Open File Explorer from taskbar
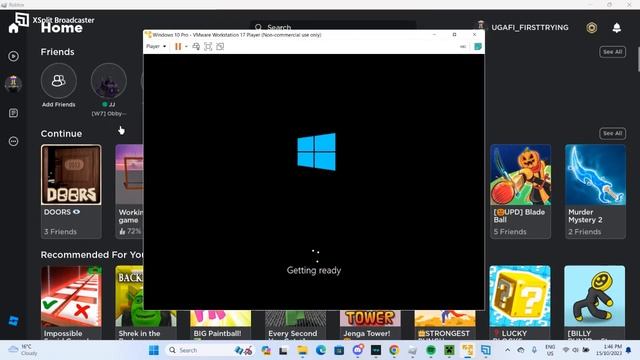640x360 pixels. (302, 350)
